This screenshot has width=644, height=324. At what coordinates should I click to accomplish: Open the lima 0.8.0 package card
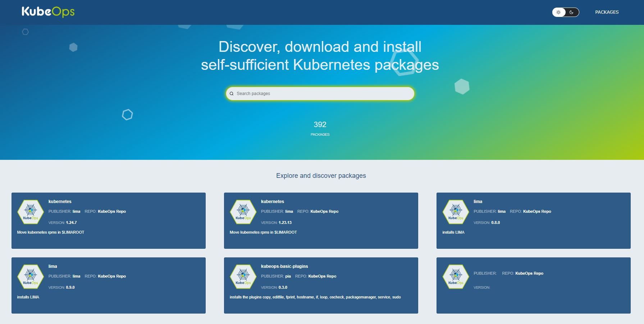pyautogui.click(x=534, y=221)
